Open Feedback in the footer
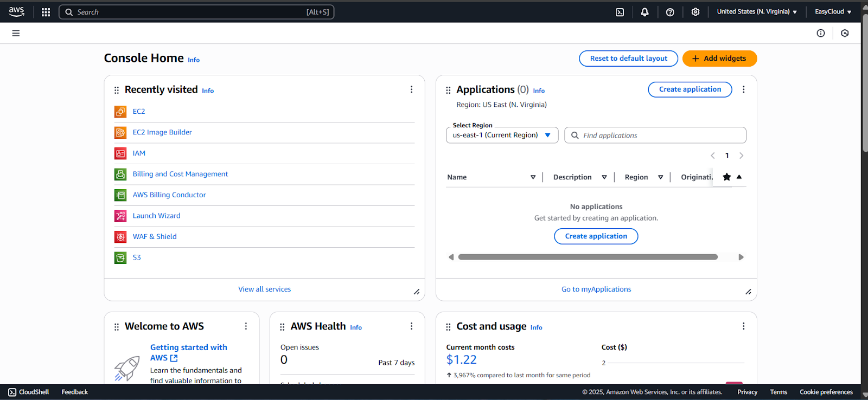 point(75,392)
